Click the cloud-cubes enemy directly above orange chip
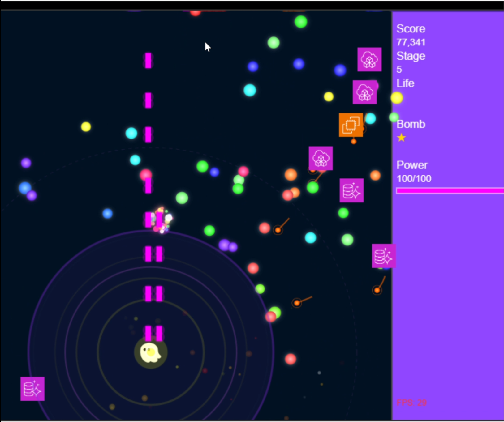Image resolution: width=504 pixels, height=422 pixels. (x=365, y=92)
